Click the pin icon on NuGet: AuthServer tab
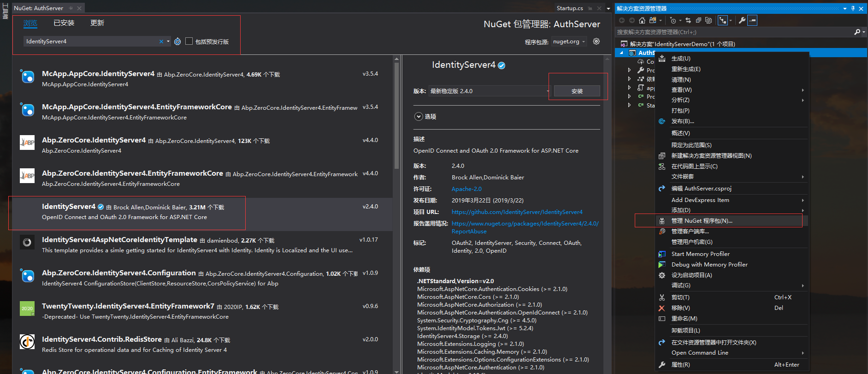 [x=71, y=8]
